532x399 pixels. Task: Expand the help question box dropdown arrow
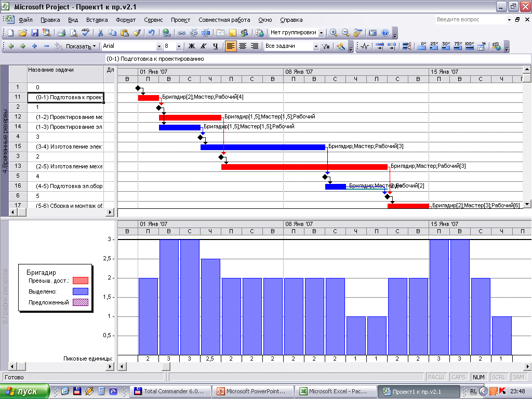click(509, 20)
